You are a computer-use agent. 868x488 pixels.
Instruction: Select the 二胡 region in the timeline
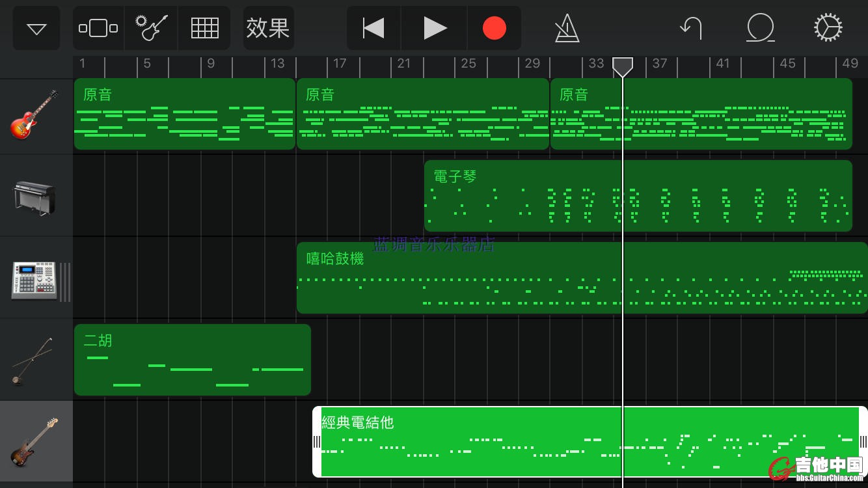coord(192,360)
